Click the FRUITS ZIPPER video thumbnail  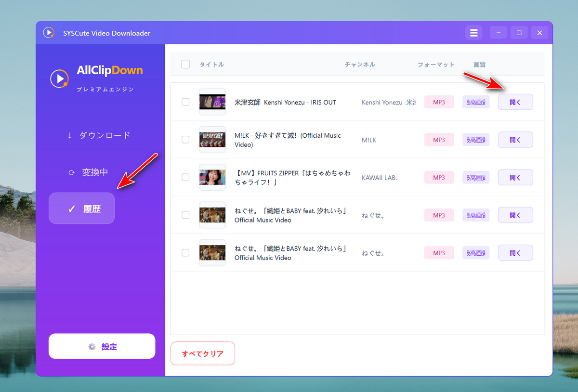pyautogui.click(x=212, y=177)
